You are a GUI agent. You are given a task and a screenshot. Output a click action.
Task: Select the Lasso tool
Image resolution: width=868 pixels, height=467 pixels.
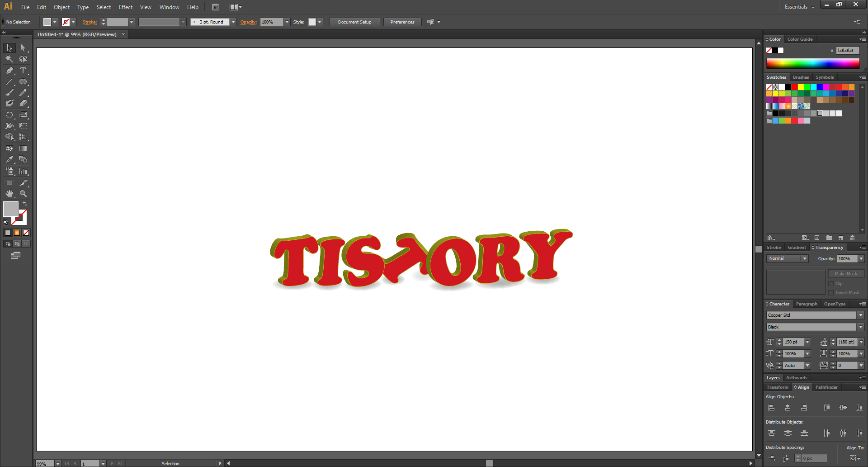[x=23, y=59]
